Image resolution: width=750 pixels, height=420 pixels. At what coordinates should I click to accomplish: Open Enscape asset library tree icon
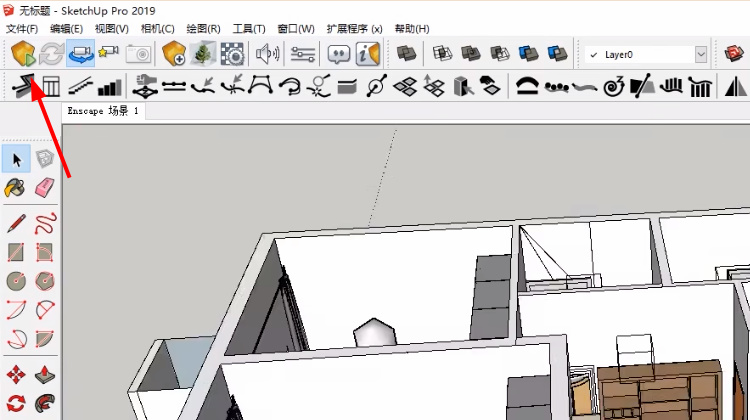click(x=203, y=54)
